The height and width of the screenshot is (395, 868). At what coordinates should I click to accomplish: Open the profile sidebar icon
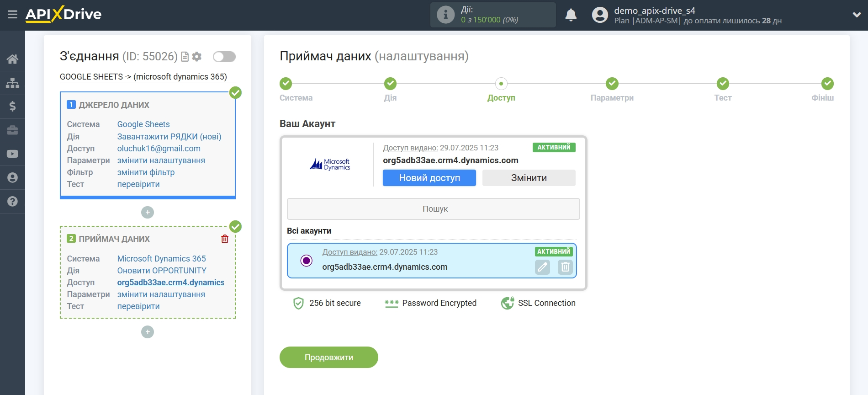click(x=12, y=178)
